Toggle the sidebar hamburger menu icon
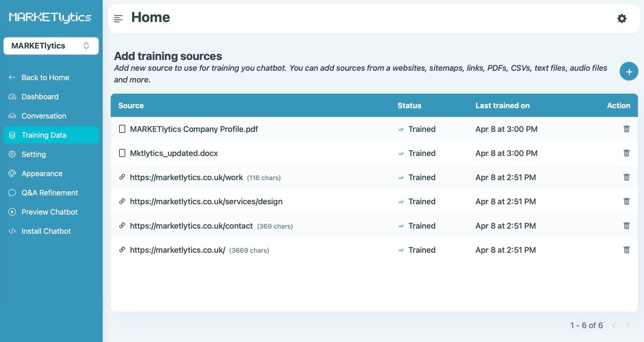The height and width of the screenshot is (342, 644). 118,19
